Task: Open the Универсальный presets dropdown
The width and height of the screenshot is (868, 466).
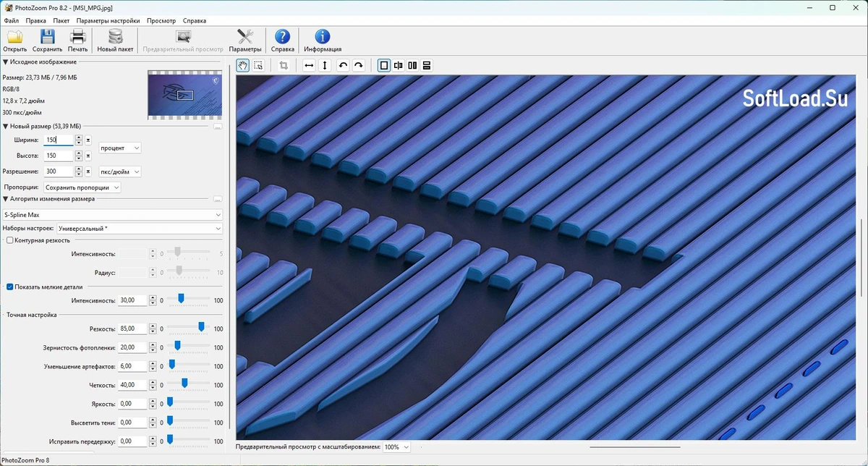Action: (140, 229)
